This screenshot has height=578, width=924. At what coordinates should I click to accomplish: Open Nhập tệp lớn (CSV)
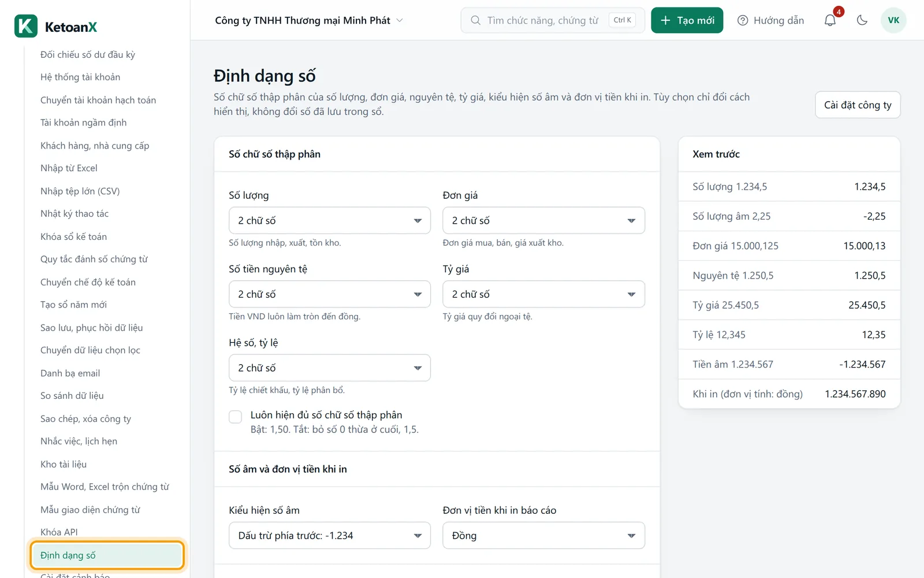[80, 191]
